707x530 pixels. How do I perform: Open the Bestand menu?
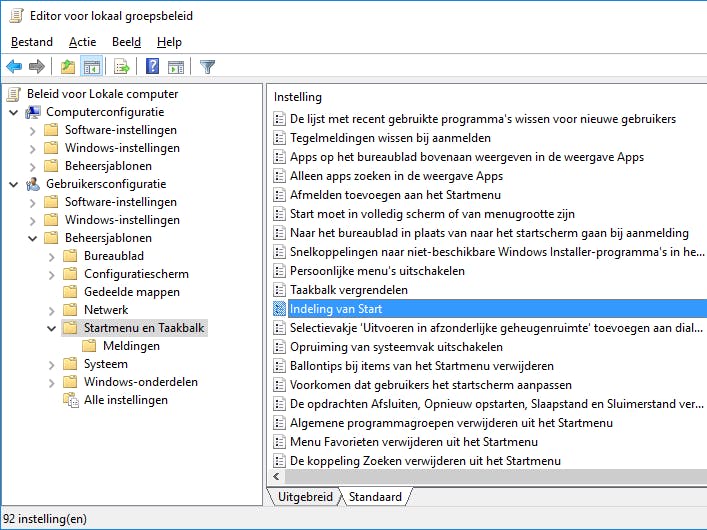pyautogui.click(x=32, y=42)
